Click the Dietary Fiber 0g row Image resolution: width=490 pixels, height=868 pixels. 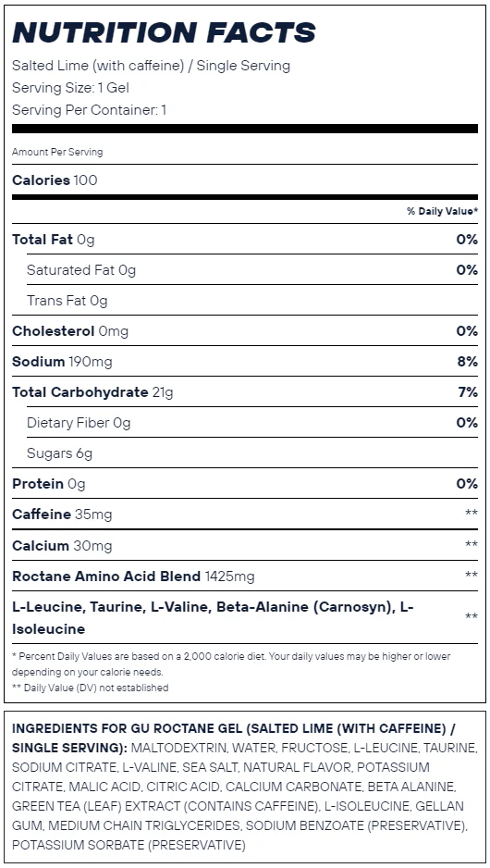click(252, 422)
